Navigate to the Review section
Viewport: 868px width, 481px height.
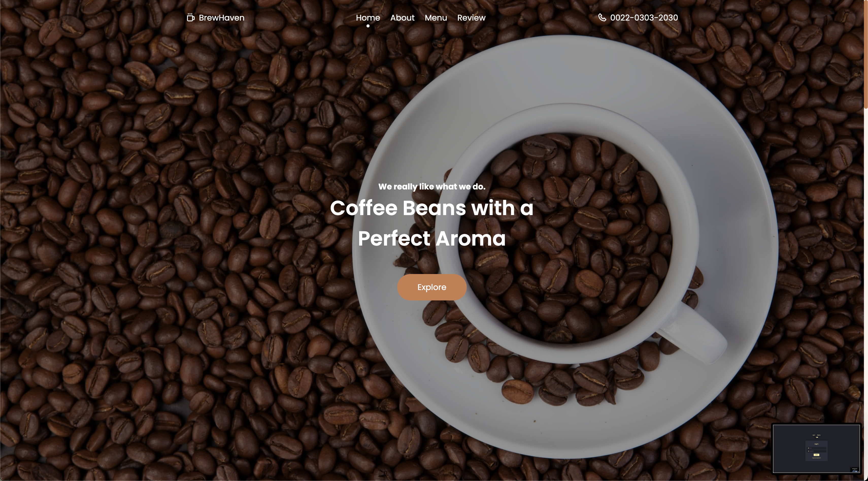coord(471,18)
